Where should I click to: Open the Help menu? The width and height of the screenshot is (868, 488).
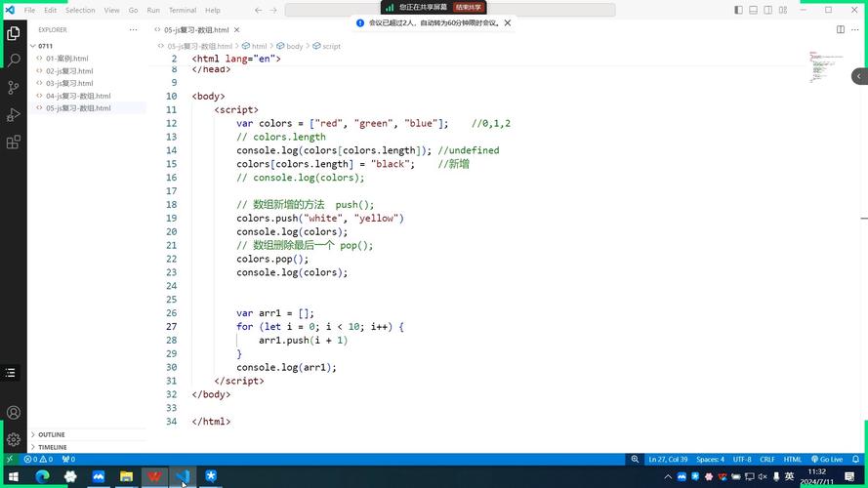tap(213, 10)
